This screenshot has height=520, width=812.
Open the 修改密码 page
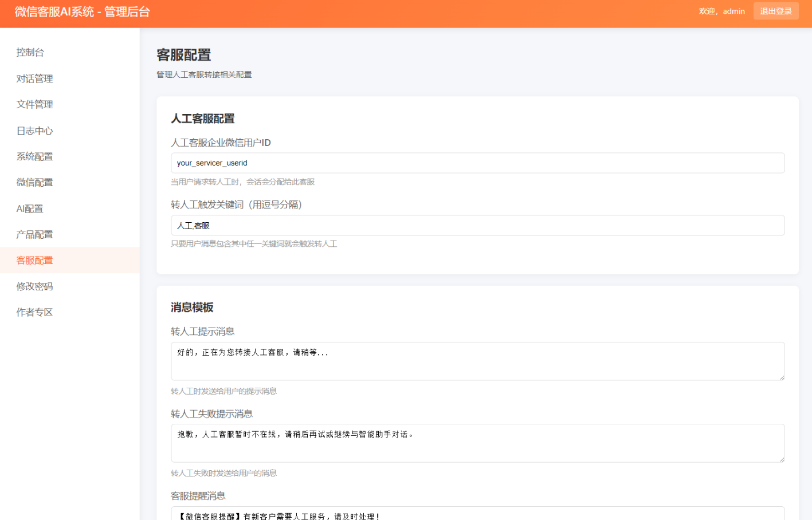pyautogui.click(x=34, y=286)
